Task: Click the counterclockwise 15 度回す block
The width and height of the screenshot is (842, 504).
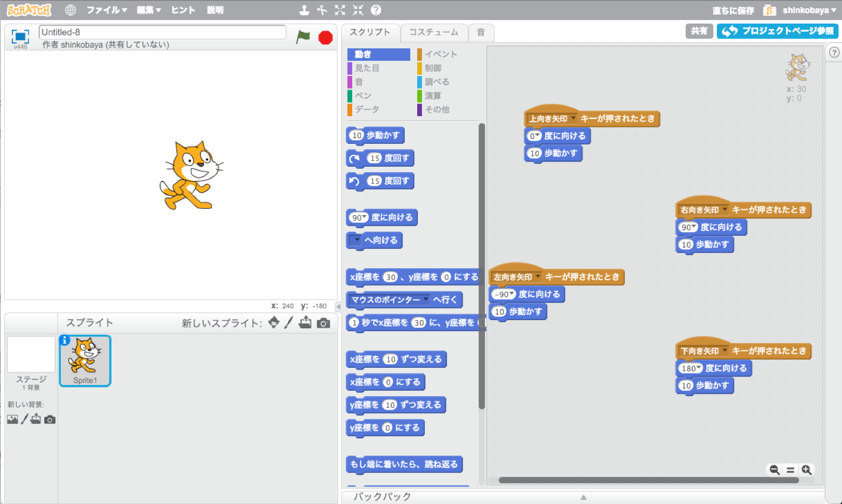Action: coord(381,181)
